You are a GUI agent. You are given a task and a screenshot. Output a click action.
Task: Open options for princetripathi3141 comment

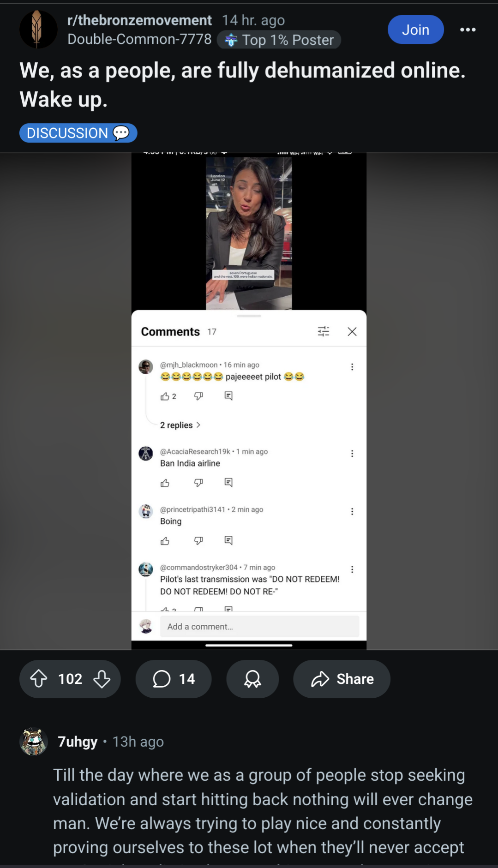(x=352, y=511)
